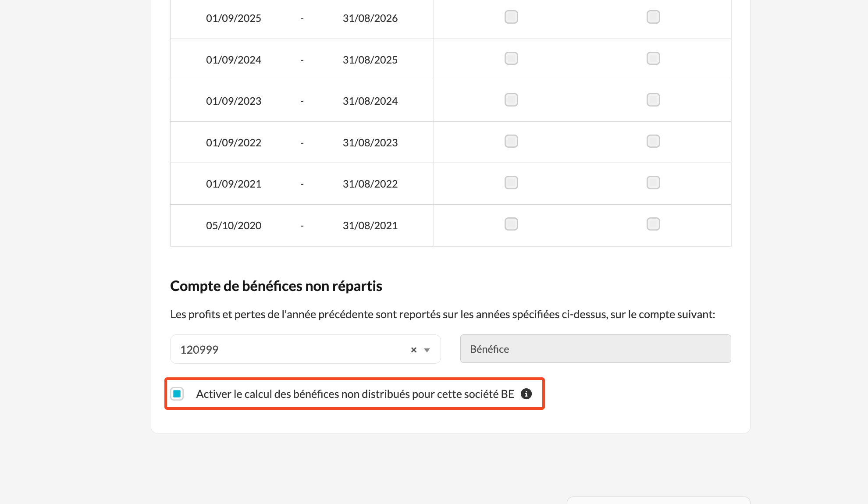Check first checkbox for 01/09/2025 period
The image size is (868, 504).
point(511,17)
